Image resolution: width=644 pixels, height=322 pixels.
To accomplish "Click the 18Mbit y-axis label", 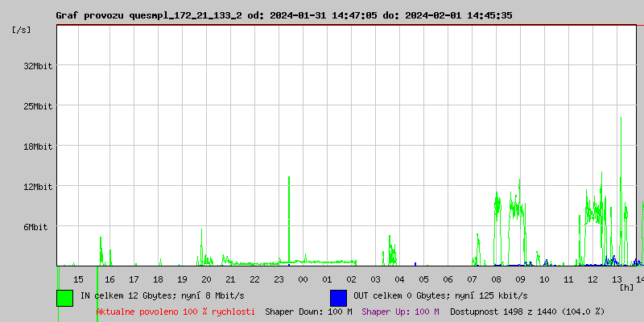I will (37, 147).
